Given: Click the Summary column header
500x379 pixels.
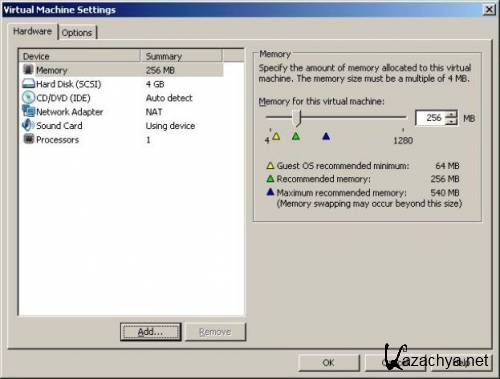Looking at the screenshot, I should click(182, 56).
